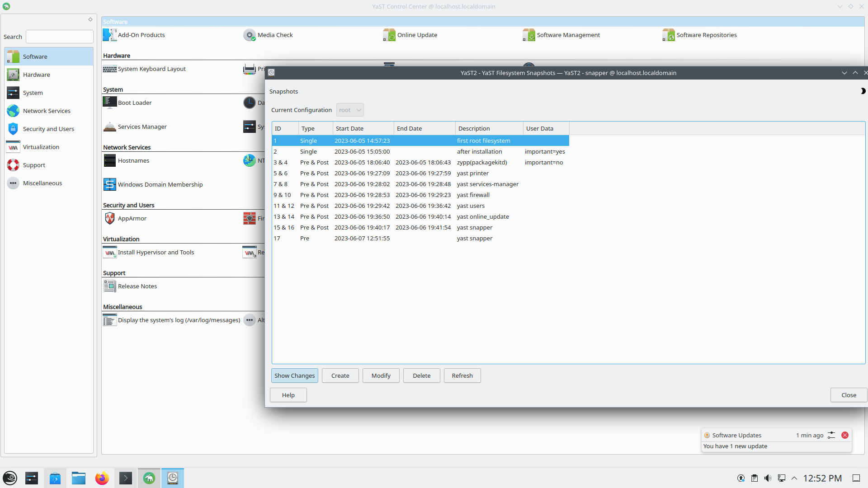Open Discover software center from taskbar

(55, 478)
